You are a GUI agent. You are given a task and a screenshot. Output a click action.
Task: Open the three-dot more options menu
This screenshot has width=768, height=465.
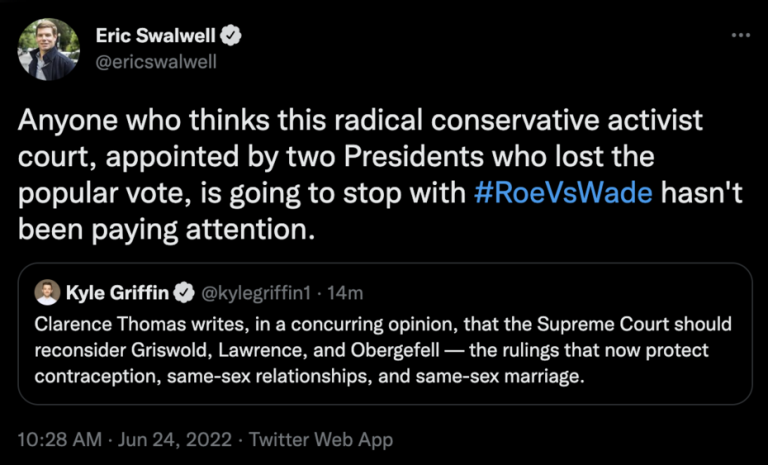pyautogui.click(x=741, y=34)
